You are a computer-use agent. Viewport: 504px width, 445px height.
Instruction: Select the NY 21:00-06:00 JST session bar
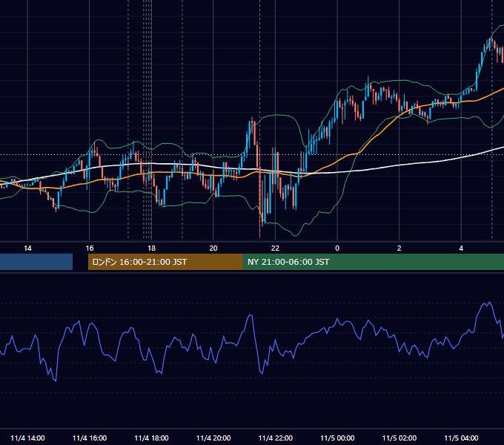[x=373, y=262]
